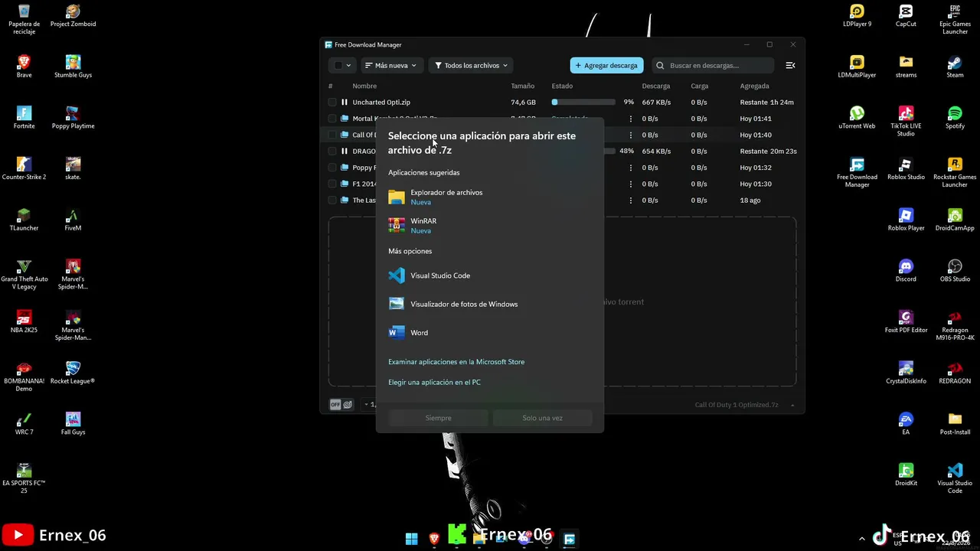Image resolution: width=980 pixels, height=551 pixels.
Task: Sort downloads by the Agregada column
Action: coord(754,86)
